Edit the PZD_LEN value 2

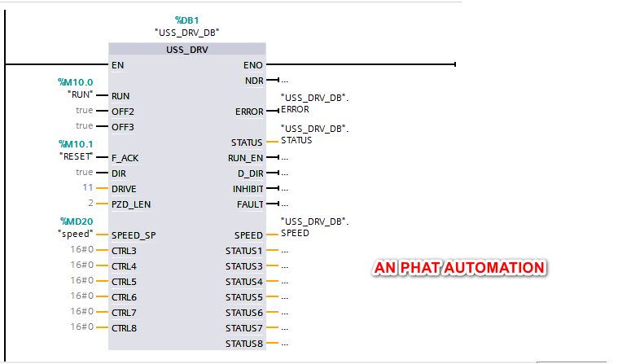click(90, 203)
